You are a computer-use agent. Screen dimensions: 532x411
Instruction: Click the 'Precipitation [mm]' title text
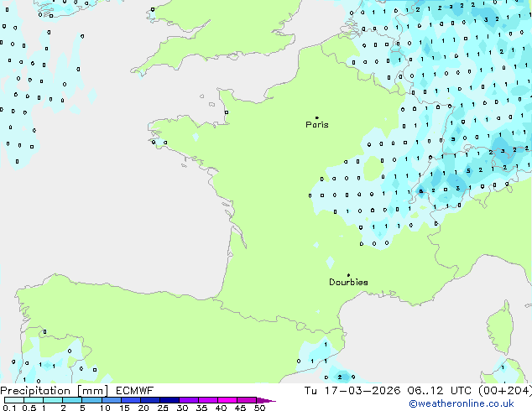coord(55,391)
